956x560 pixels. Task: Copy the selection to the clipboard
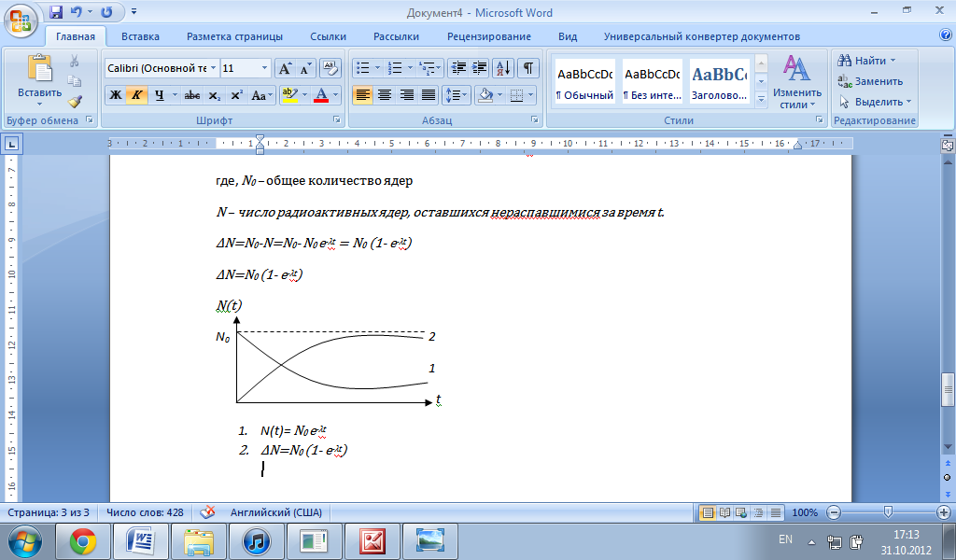tap(75, 81)
